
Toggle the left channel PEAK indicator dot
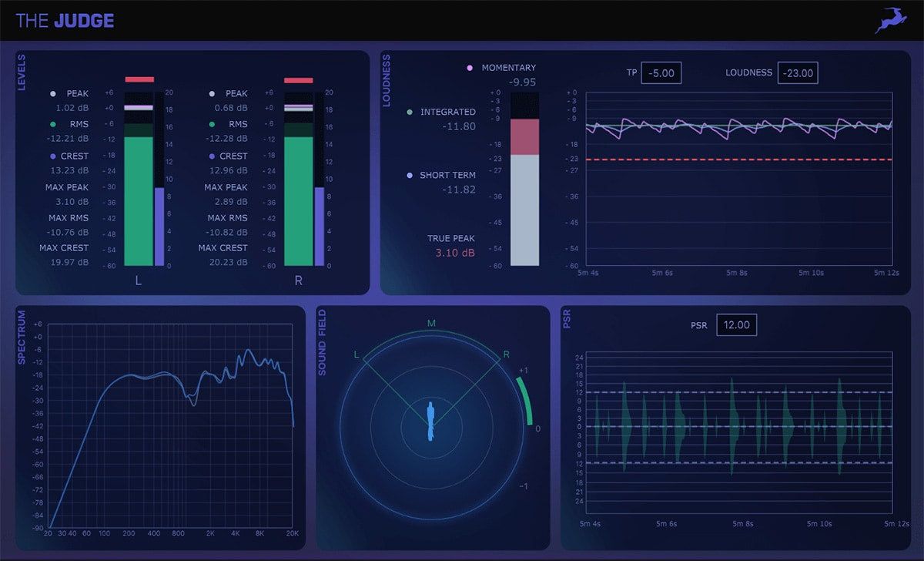[52, 94]
